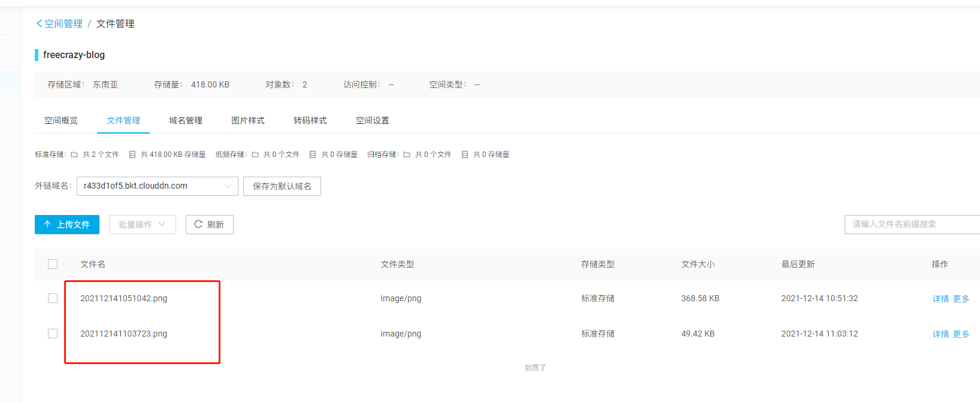Check the box for 202112141051042.png

(53, 298)
